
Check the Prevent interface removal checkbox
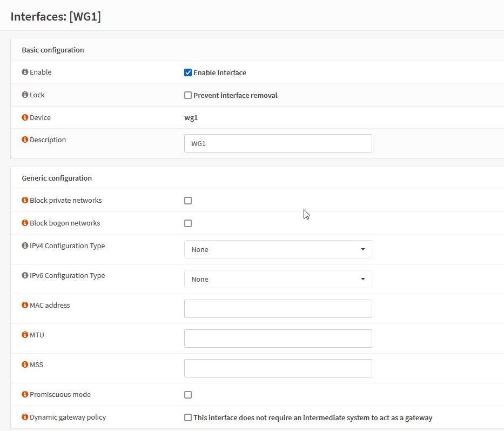coord(188,95)
